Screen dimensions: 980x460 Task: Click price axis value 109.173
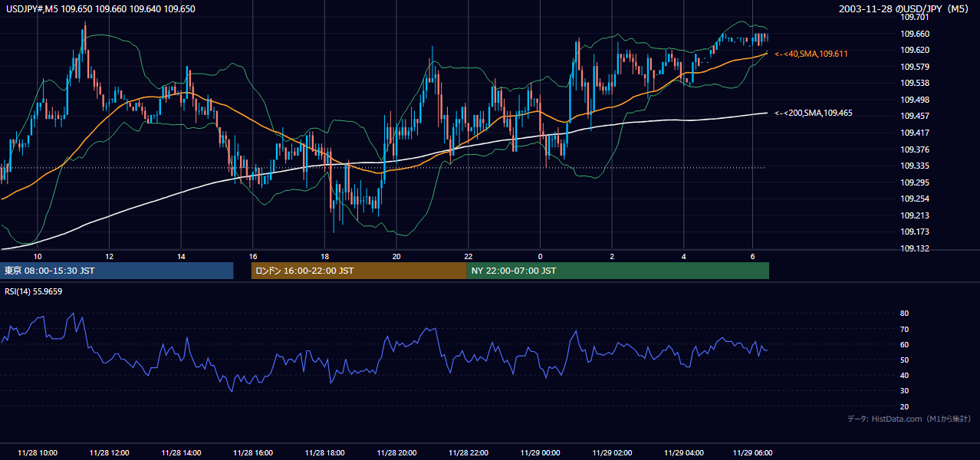click(x=916, y=232)
